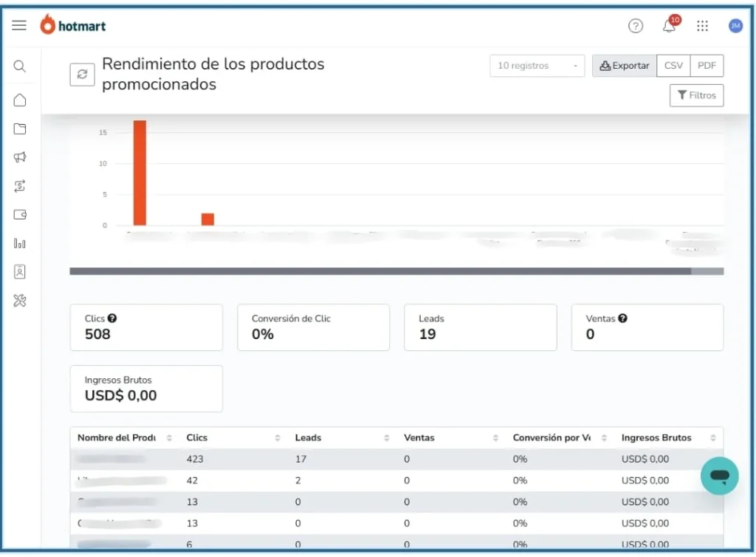Open the bar chart analytics sidebar icon

20,243
